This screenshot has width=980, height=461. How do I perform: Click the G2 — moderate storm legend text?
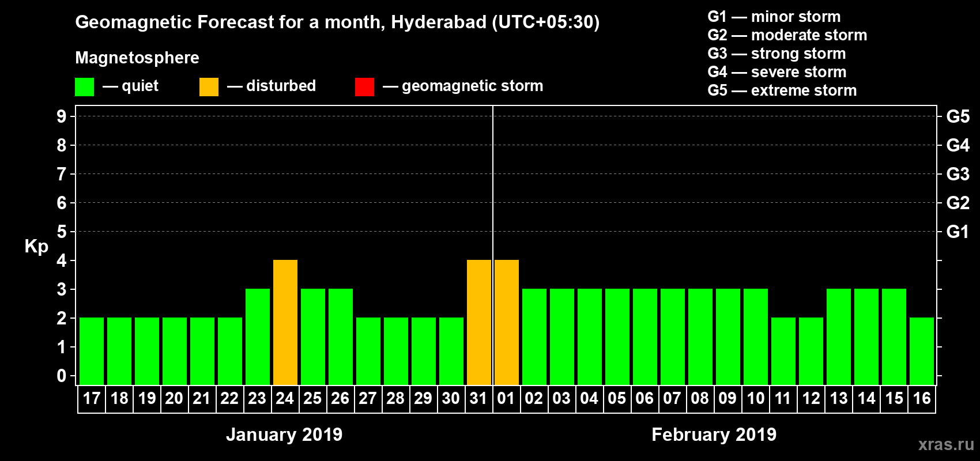787,35
